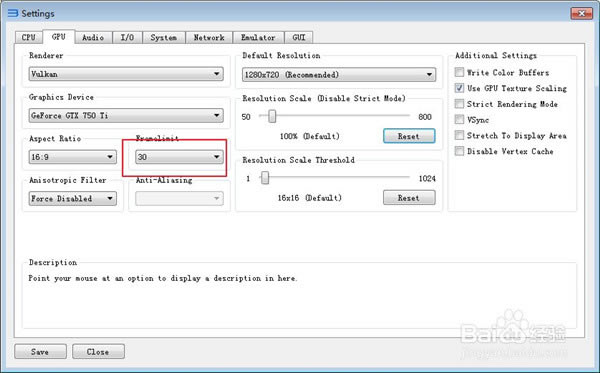Screen dimensions: 600x373
Task: Enable Write Color Buffers checkbox
Action: [459, 72]
